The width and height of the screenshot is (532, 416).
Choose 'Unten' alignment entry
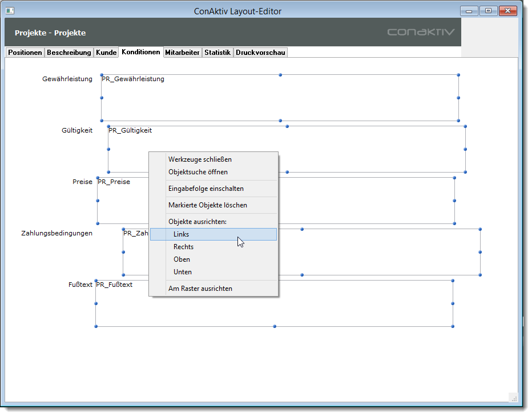coord(183,272)
